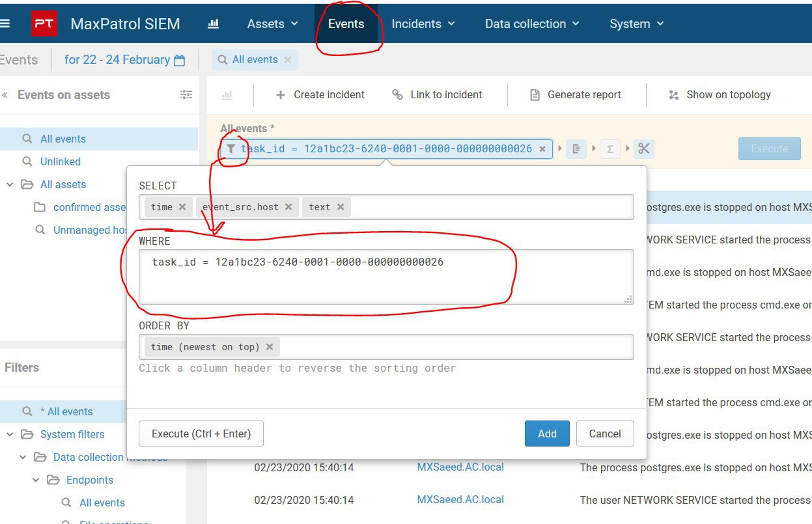This screenshot has width=812, height=524.
Task: Click the 22 - 24 February date range
Action: point(117,60)
